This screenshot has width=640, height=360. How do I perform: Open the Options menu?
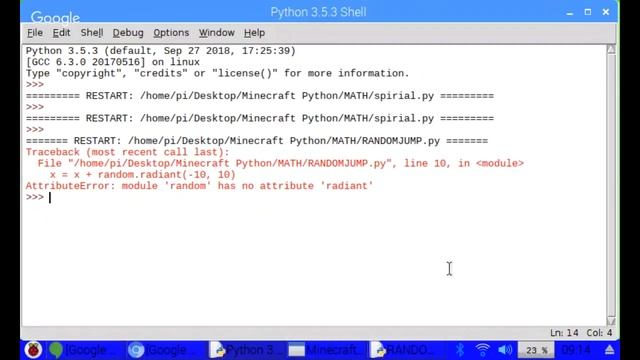pyautogui.click(x=171, y=33)
